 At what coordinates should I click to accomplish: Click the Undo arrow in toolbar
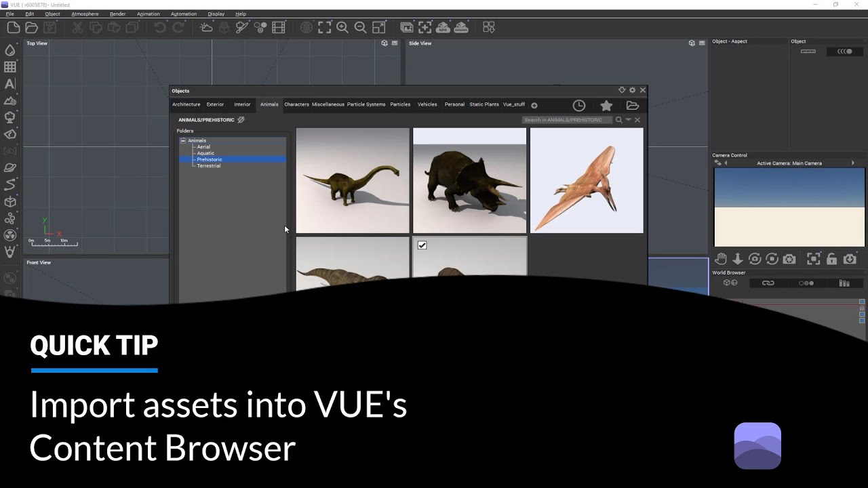tap(160, 28)
